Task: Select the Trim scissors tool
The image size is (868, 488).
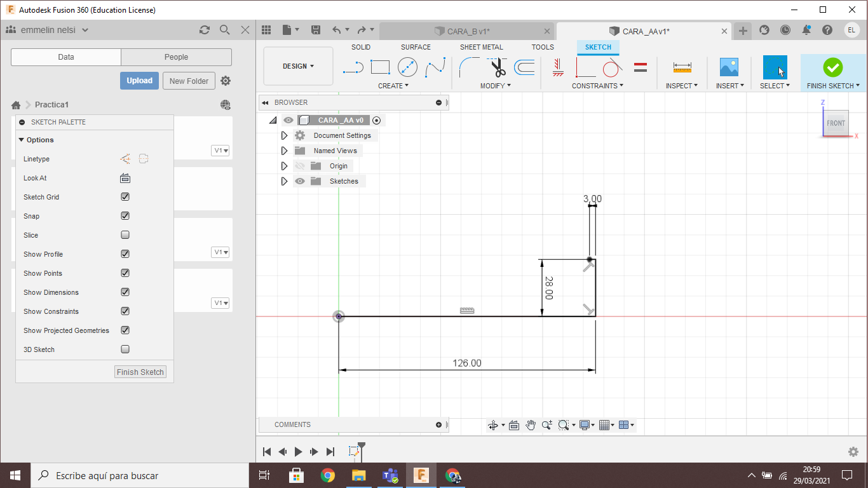Action: pyautogui.click(x=498, y=67)
